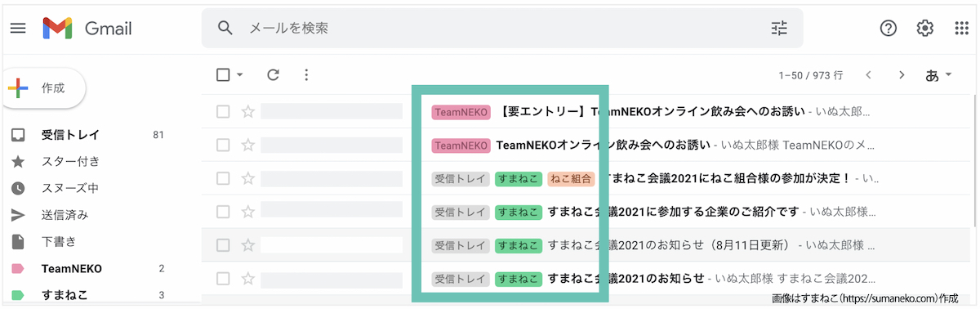
Task: Click the スター付き star icon in sidebar
Action: (18, 162)
